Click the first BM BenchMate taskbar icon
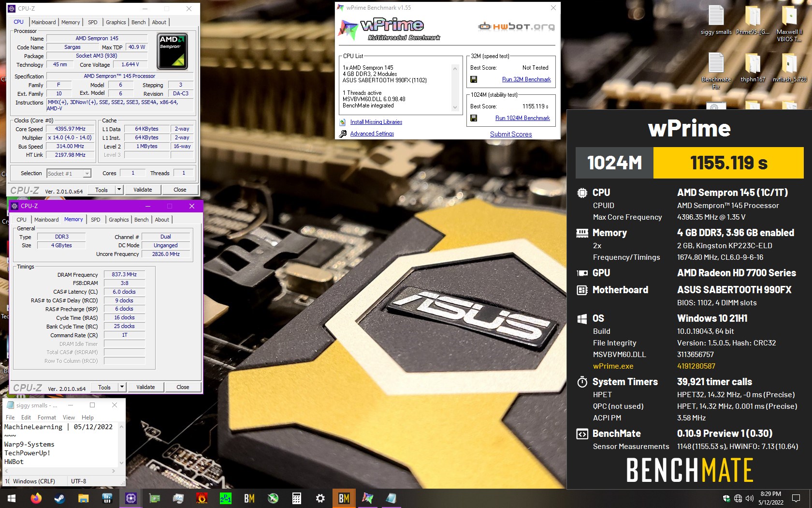Viewport: 812px width, 508px height. click(x=249, y=498)
